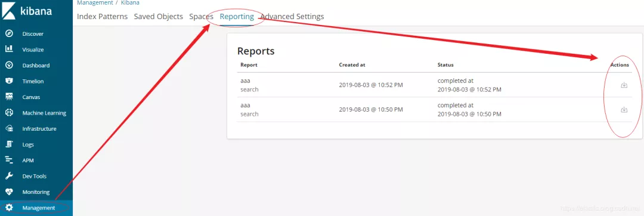Click the Status column header

pyautogui.click(x=445, y=65)
